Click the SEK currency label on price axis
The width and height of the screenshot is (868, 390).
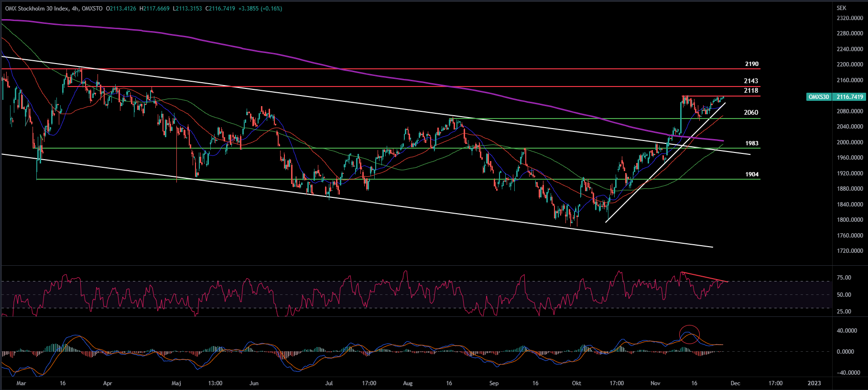(841, 8)
